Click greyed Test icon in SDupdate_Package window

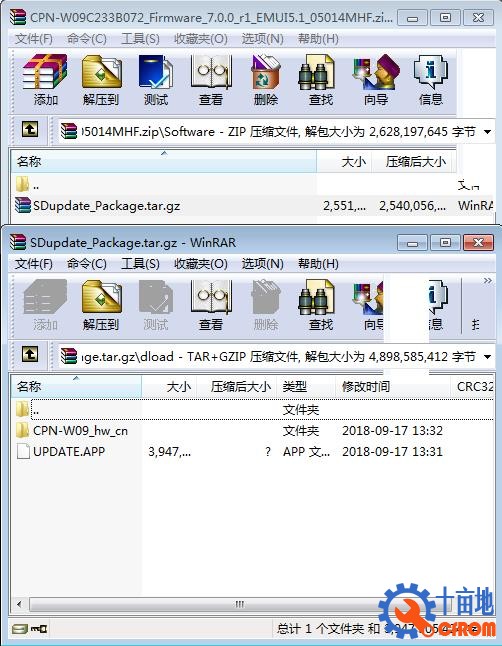156,305
